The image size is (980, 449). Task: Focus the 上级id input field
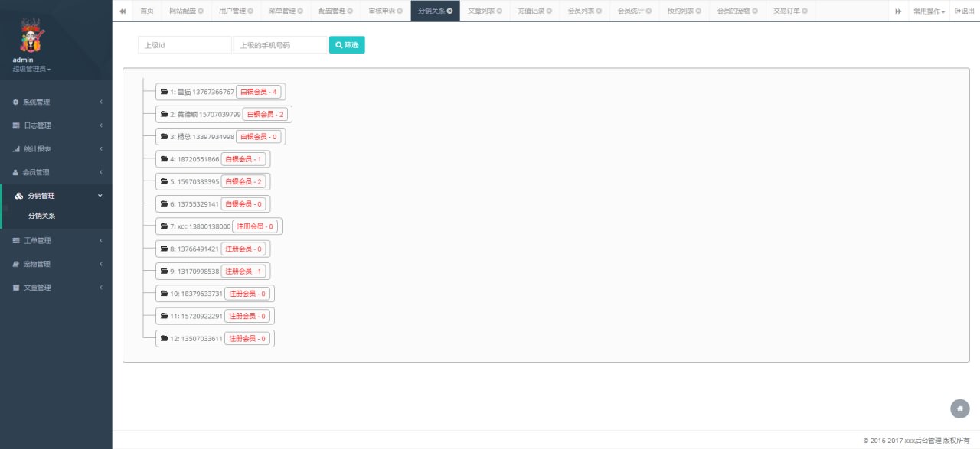point(185,45)
